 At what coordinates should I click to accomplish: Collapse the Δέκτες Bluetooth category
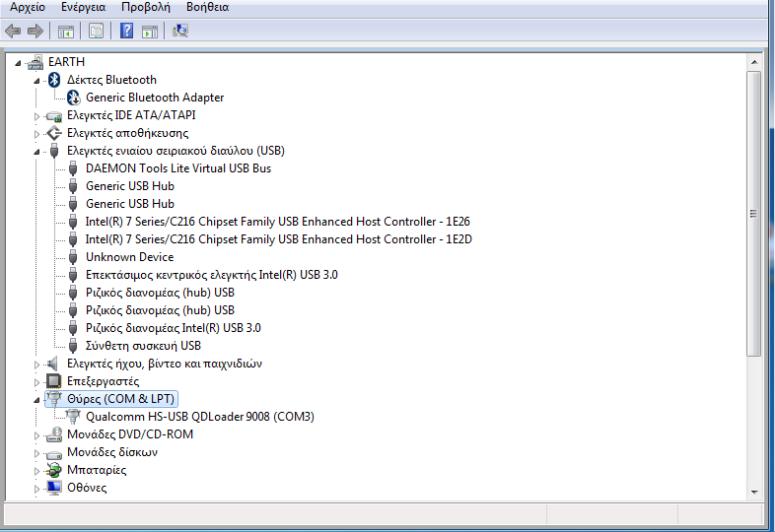click(37, 80)
